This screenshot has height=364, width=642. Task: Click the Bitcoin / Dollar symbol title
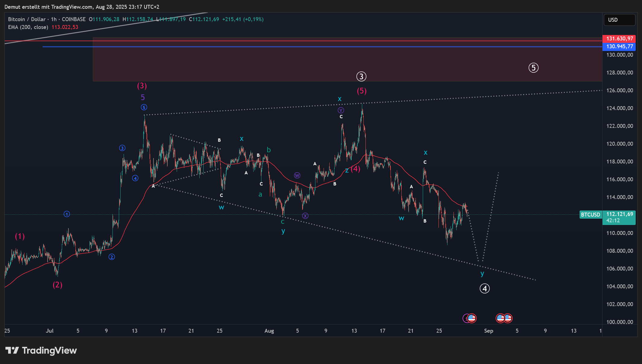point(27,19)
